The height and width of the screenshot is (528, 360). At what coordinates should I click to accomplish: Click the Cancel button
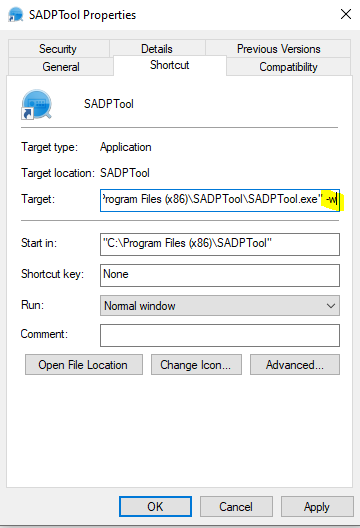pyautogui.click(x=236, y=506)
